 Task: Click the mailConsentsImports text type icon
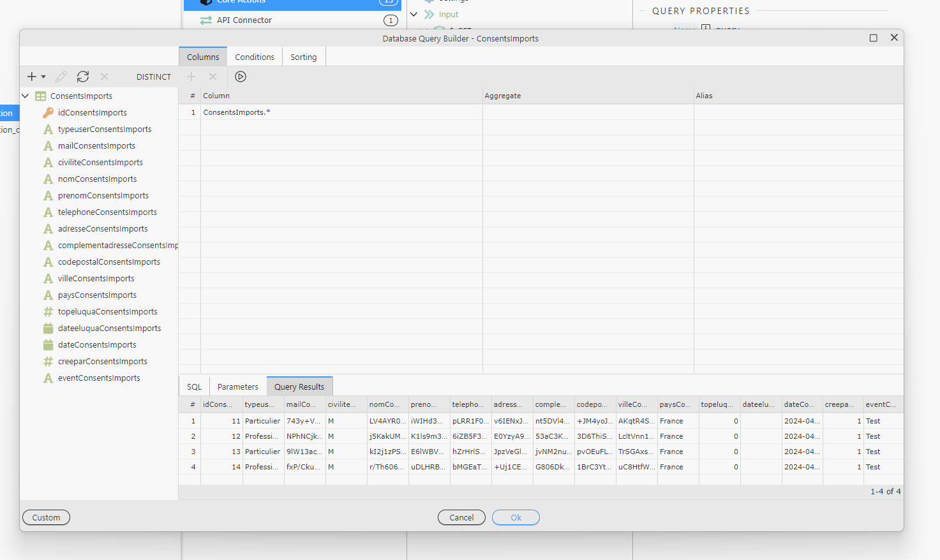[48, 146]
